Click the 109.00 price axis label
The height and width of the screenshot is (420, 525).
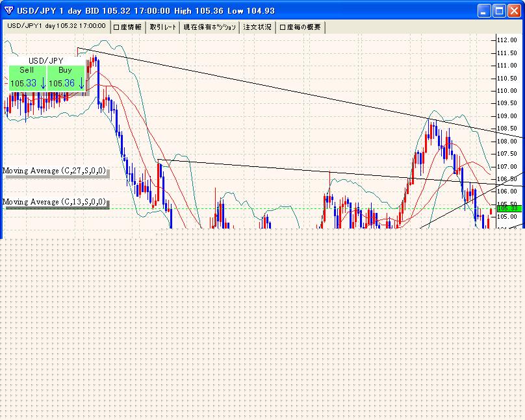coord(507,116)
